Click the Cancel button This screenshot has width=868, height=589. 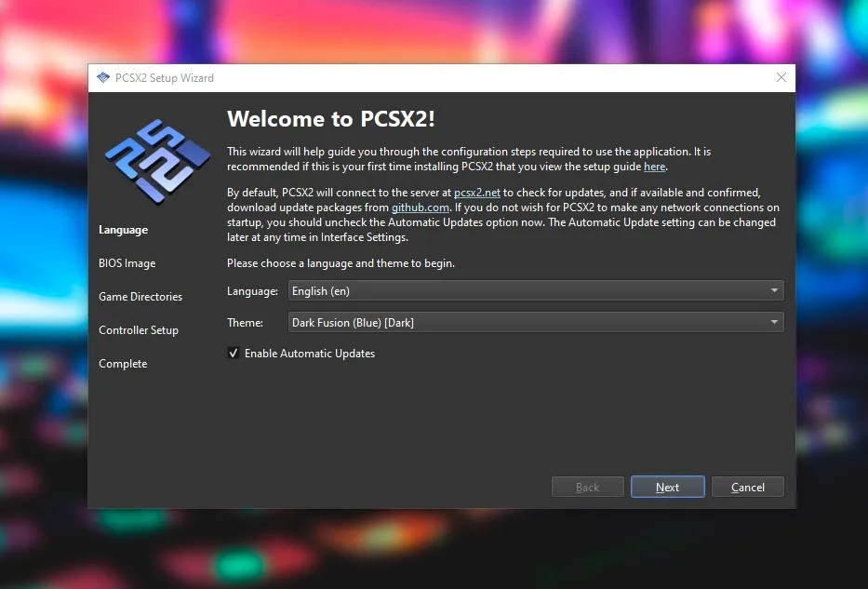coord(748,488)
